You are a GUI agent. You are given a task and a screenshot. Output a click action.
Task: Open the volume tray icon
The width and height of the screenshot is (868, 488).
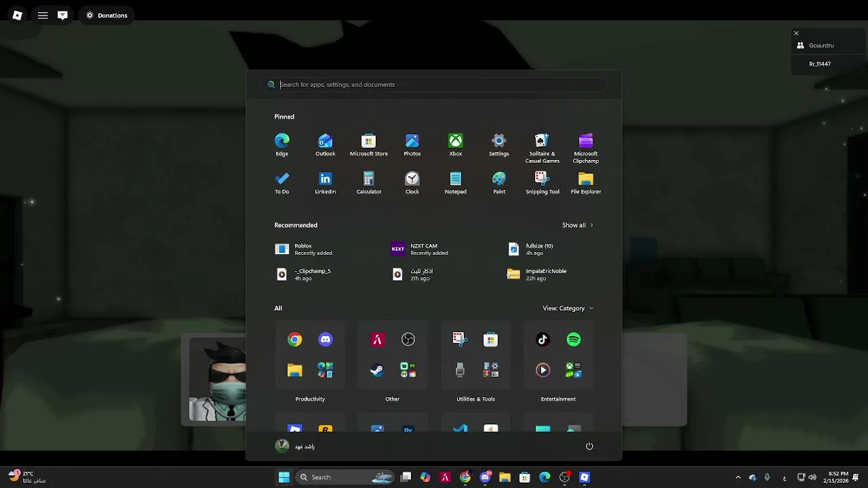pyautogui.click(x=812, y=477)
